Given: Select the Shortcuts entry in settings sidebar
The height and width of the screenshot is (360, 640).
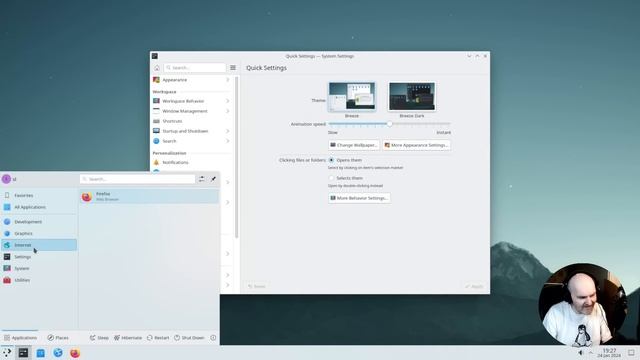Looking at the screenshot, I should pos(191,121).
